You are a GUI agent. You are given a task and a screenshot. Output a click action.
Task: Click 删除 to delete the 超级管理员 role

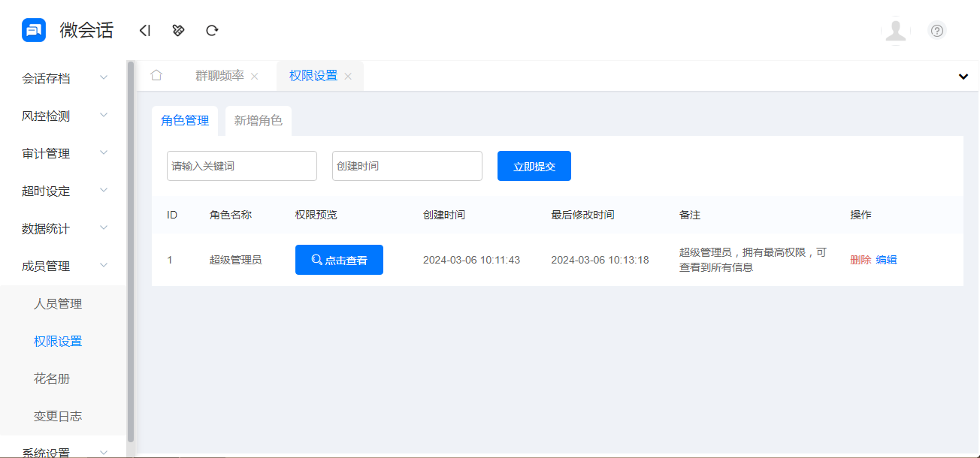[x=860, y=259]
